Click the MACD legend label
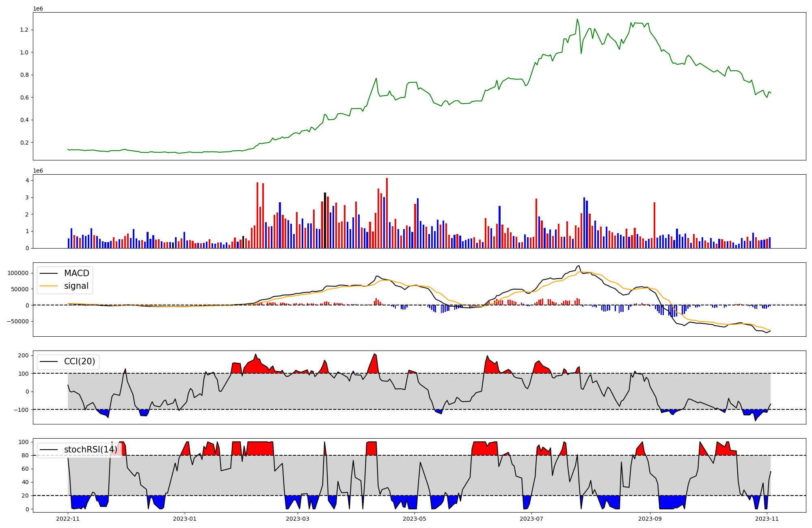Image resolution: width=812 pixels, height=528 pixels. click(x=76, y=273)
